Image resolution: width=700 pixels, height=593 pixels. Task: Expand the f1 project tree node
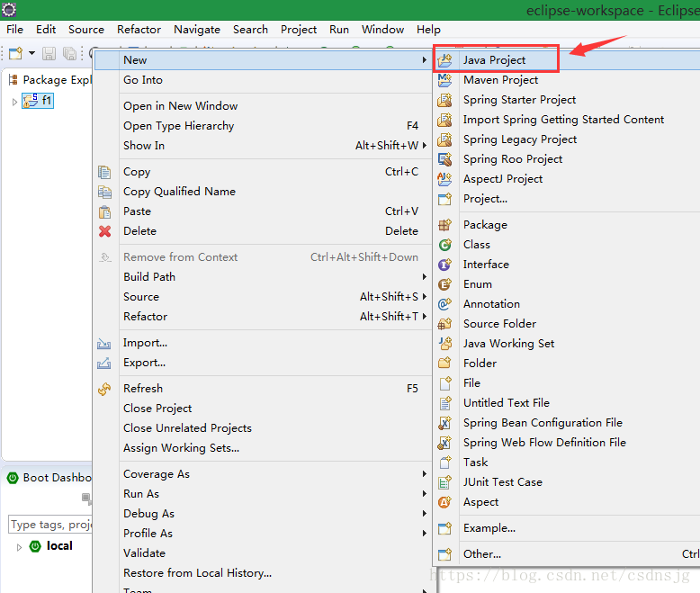pyautogui.click(x=14, y=102)
